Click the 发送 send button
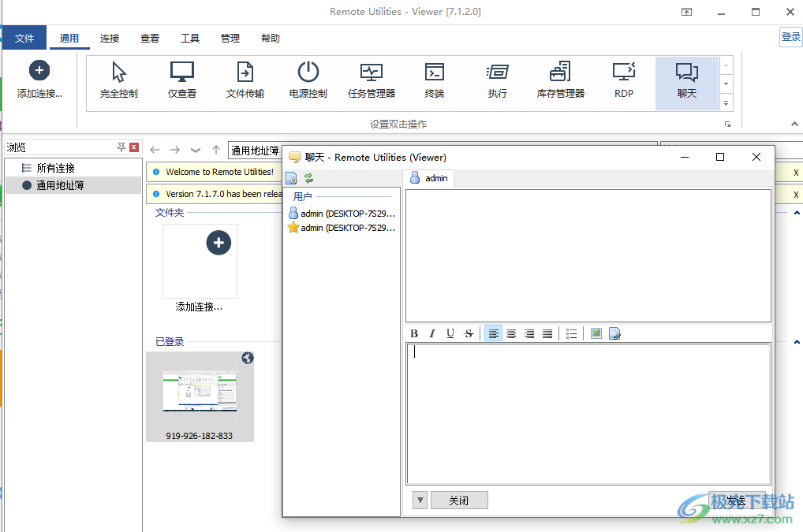Screen dimensions: 803x532 pos(737,500)
